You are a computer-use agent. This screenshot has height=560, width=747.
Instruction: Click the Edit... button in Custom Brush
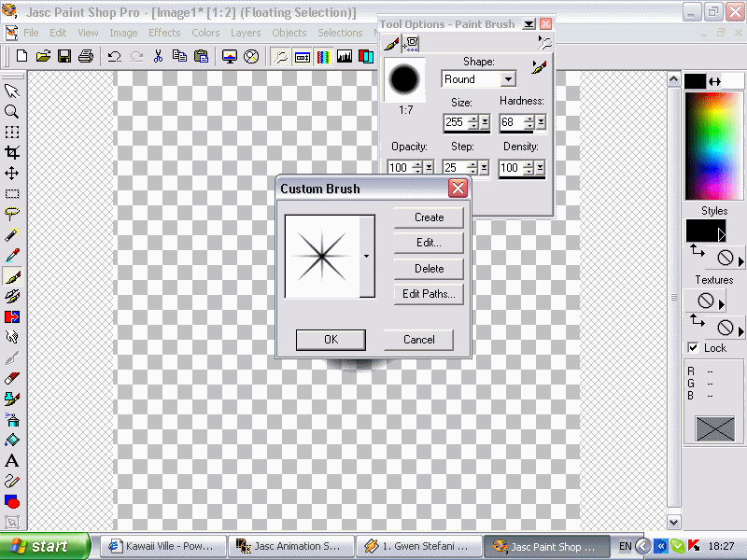(429, 243)
